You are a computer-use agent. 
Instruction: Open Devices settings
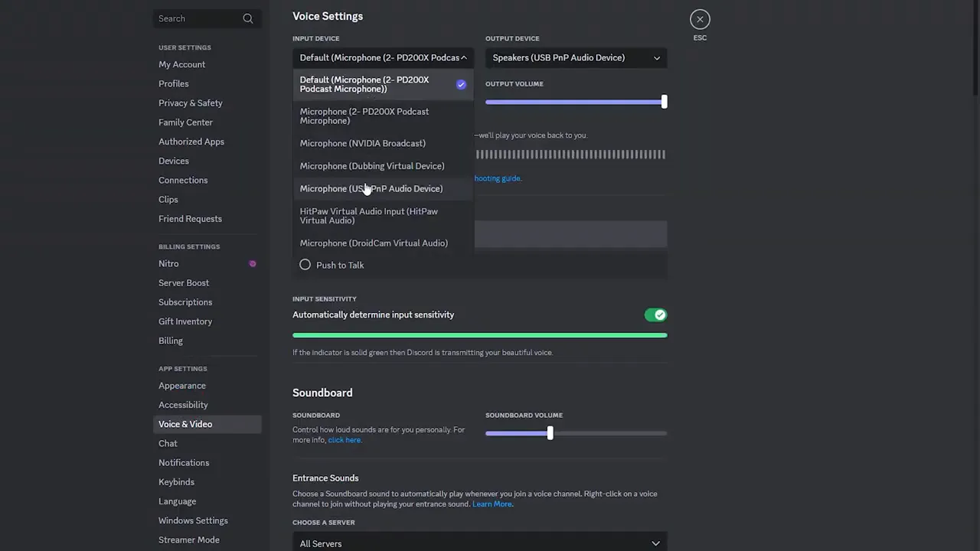[x=207, y=161]
